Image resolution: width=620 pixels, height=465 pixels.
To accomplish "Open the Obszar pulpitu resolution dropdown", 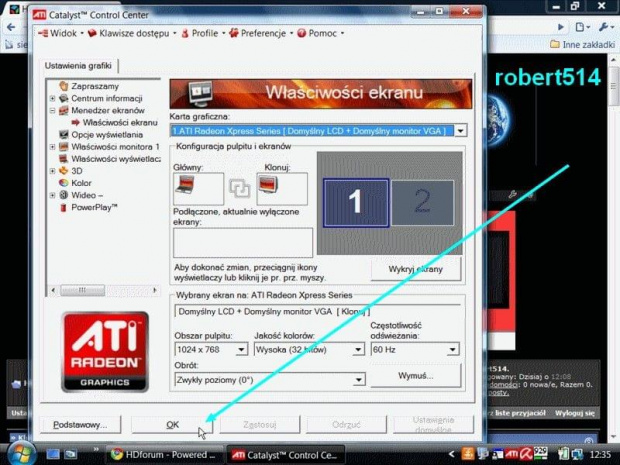I will tap(241, 350).
